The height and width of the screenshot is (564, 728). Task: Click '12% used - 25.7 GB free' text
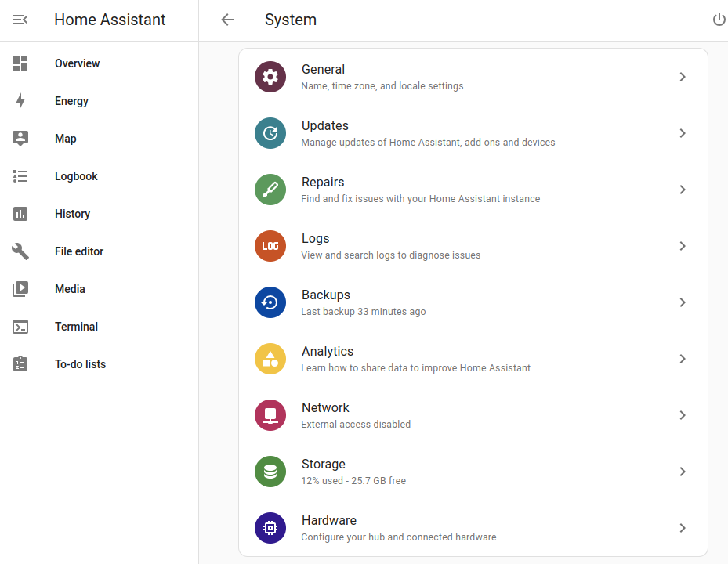click(353, 480)
